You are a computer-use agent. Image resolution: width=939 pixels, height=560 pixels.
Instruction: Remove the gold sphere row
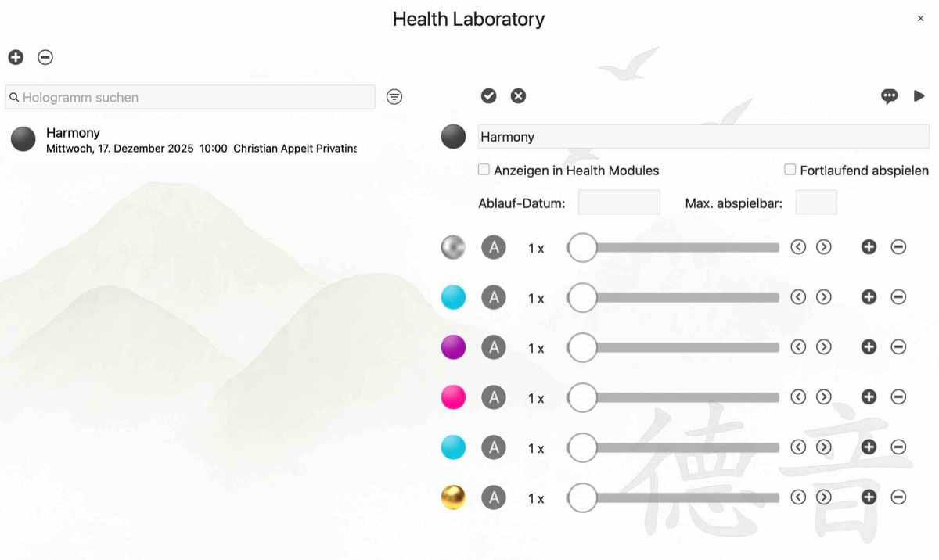(x=898, y=497)
